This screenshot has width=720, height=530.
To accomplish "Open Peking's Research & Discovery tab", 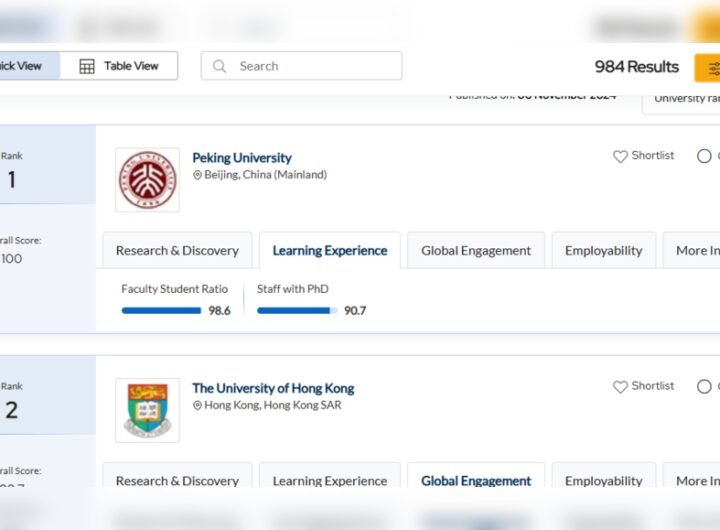I will pos(177,250).
